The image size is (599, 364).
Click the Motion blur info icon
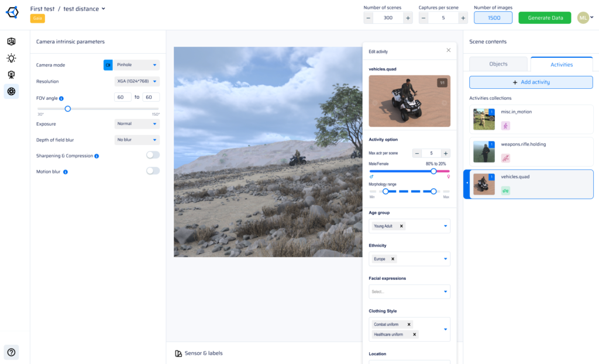pyautogui.click(x=66, y=172)
